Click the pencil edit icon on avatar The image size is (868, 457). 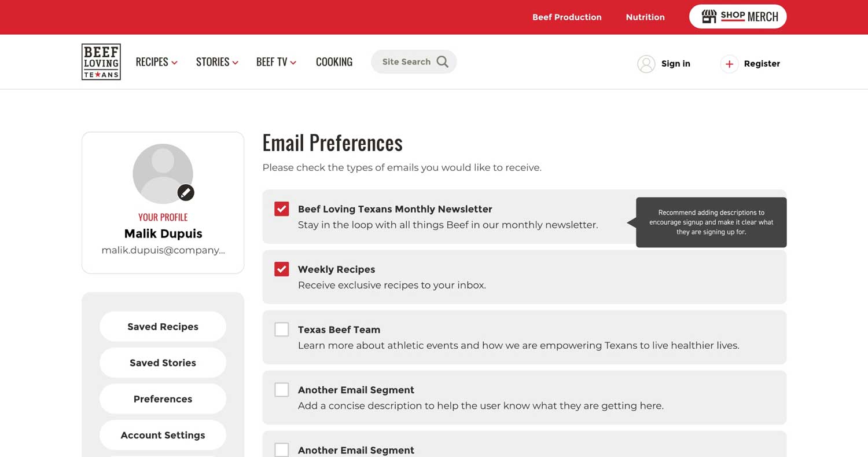click(185, 192)
